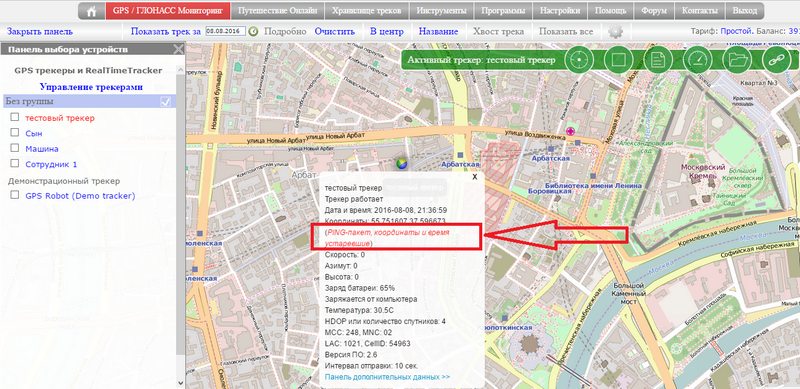The height and width of the screenshot is (389, 800).
Task: Open the Хранилище треков menu
Action: (366, 11)
